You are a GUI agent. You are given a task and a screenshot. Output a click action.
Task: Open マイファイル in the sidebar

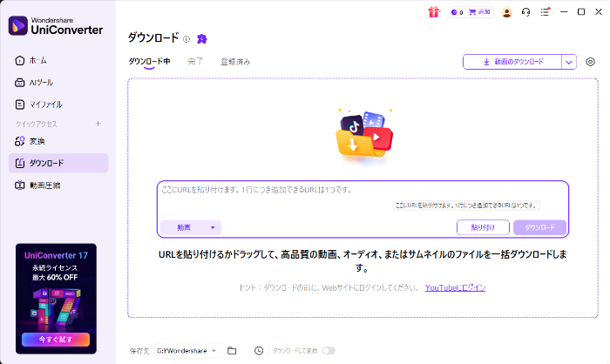coord(58,104)
